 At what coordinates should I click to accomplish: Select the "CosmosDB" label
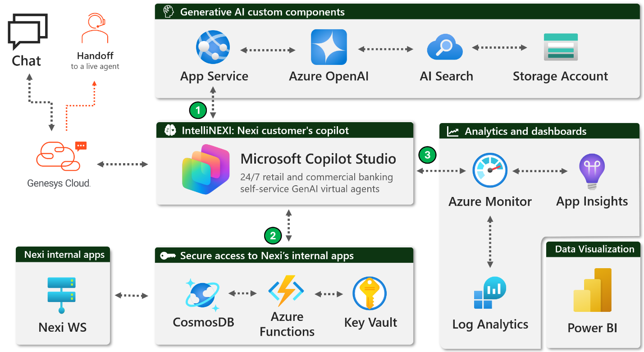pyautogui.click(x=203, y=322)
